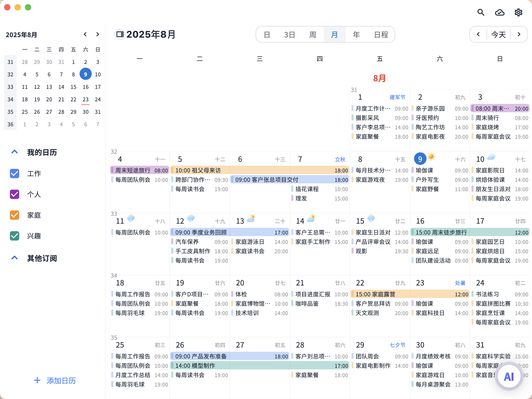
Task: Collapse the 其他订阅 section
Action: pyautogui.click(x=15, y=258)
